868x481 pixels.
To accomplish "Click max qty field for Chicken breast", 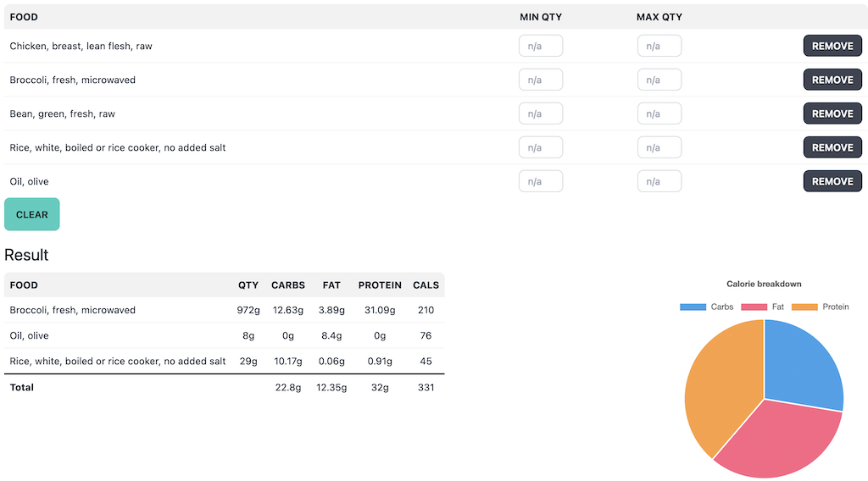I will click(659, 46).
